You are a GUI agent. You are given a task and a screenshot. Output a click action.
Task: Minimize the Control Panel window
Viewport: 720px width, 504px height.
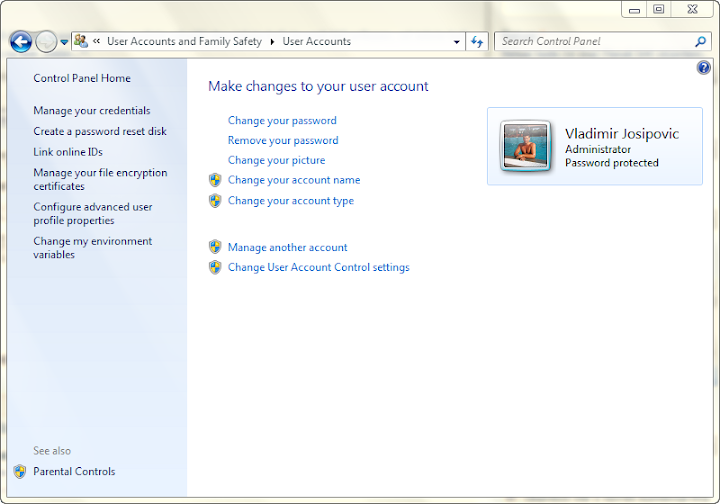click(x=635, y=10)
